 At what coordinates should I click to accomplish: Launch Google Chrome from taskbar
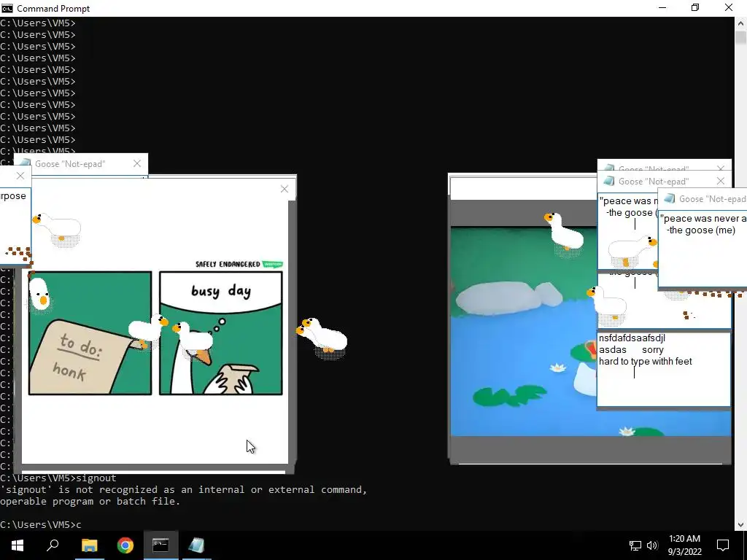pyautogui.click(x=125, y=545)
